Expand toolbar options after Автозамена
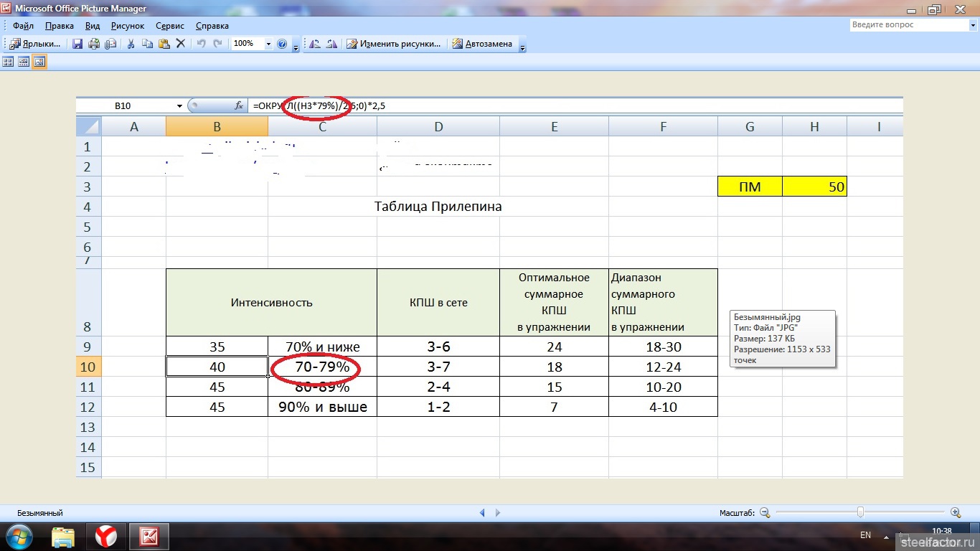The image size is (980, 551). tap(522, 46)
